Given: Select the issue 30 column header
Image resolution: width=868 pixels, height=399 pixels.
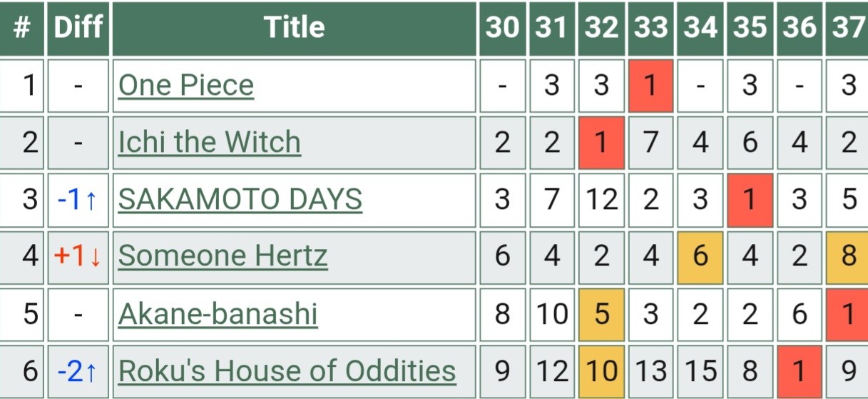Looking at the screenshot, I should [x=503, y=29].
